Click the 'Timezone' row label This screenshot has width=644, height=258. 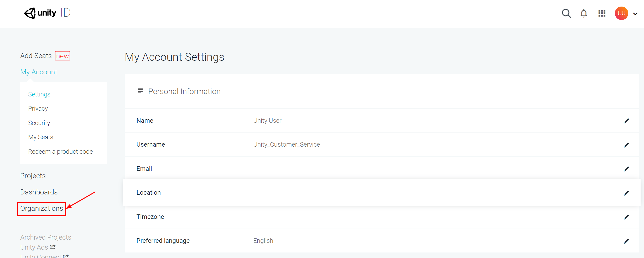150,217
